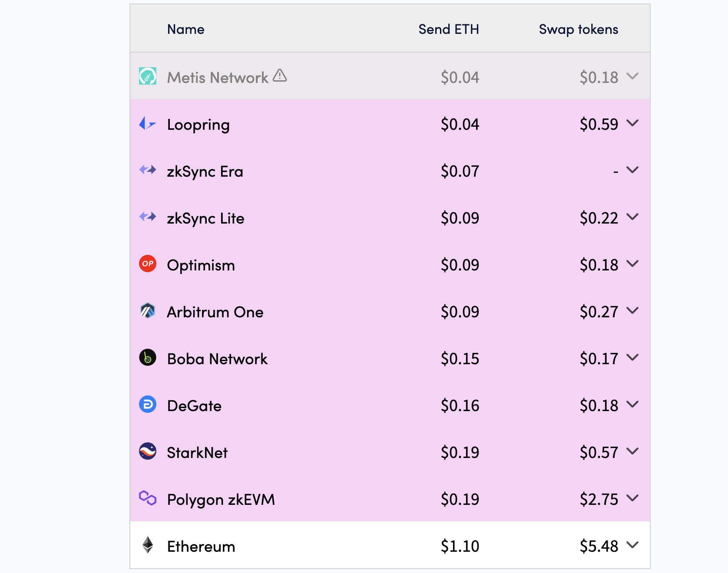Select the zkSync Lite network name
This screenshot has height=573, width=728.
pyautogui.click(x=205, y=218)
